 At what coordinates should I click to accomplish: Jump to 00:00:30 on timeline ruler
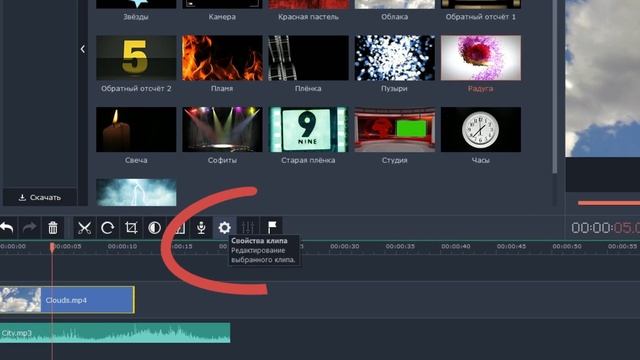tap(344, 246)
